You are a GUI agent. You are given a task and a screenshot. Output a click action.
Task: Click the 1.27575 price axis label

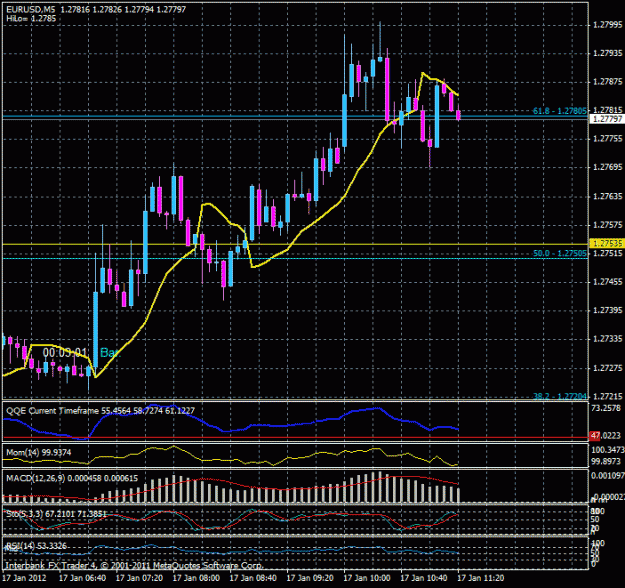[x=607, y=225]
